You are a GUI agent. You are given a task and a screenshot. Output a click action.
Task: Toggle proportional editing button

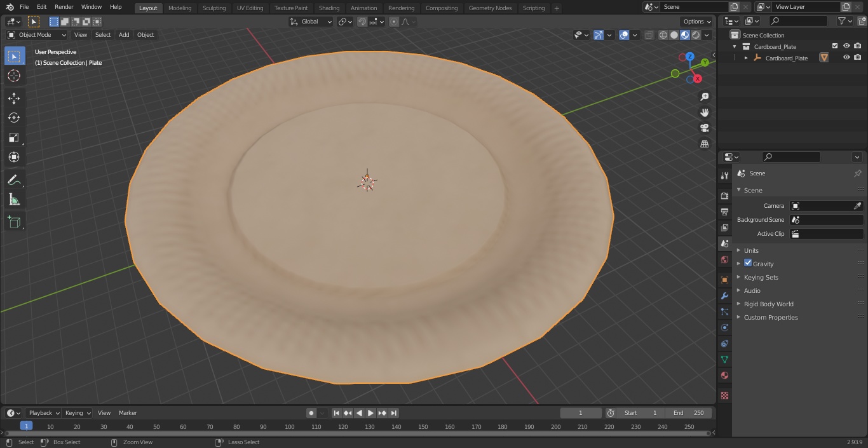(x=394, y=22)
